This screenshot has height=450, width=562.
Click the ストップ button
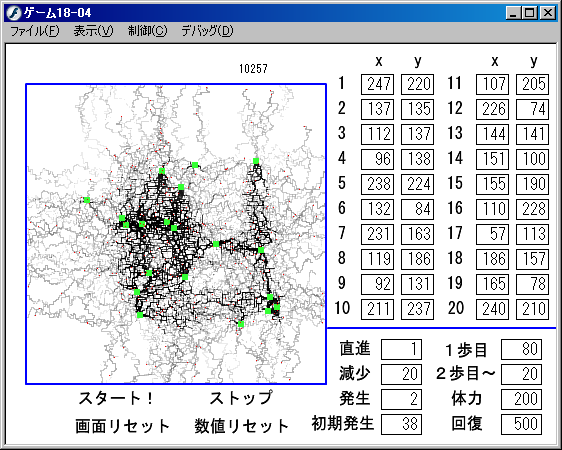click(x=241, y=398)
